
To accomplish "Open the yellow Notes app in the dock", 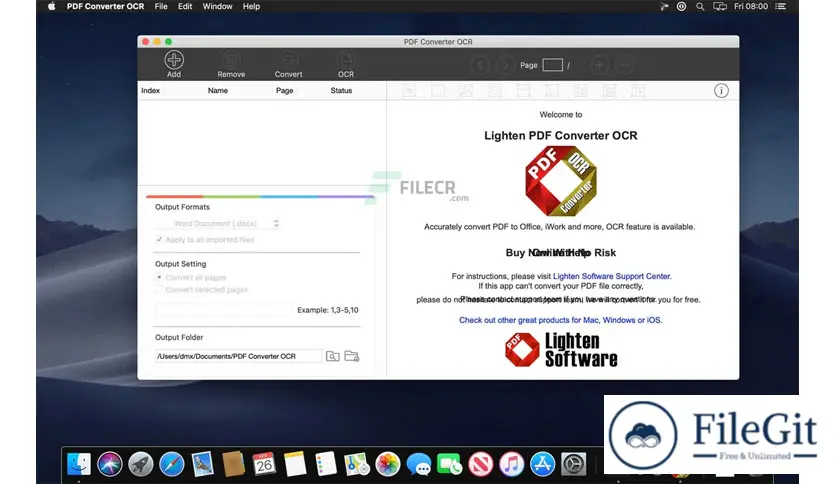I will 295,464.
